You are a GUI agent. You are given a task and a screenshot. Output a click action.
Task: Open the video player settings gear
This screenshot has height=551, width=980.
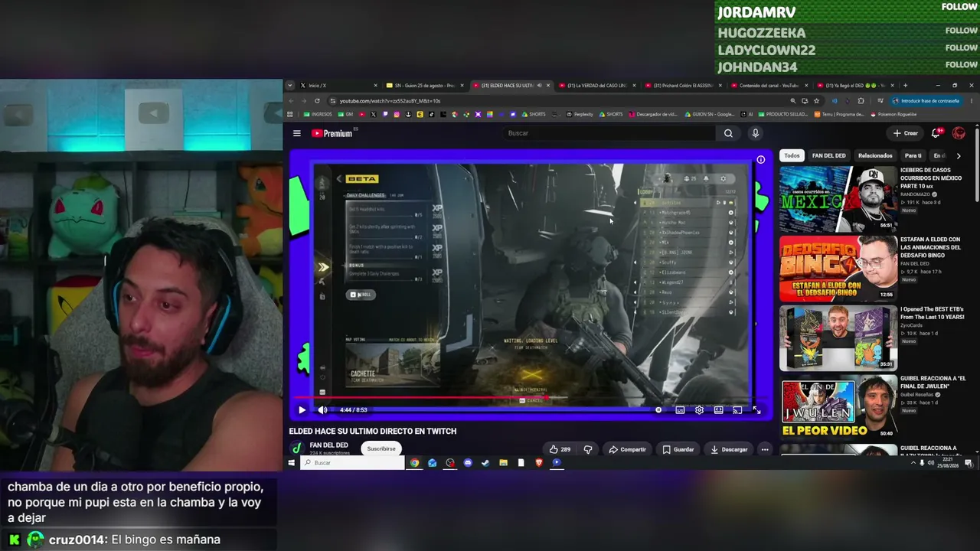click(699, 410)
